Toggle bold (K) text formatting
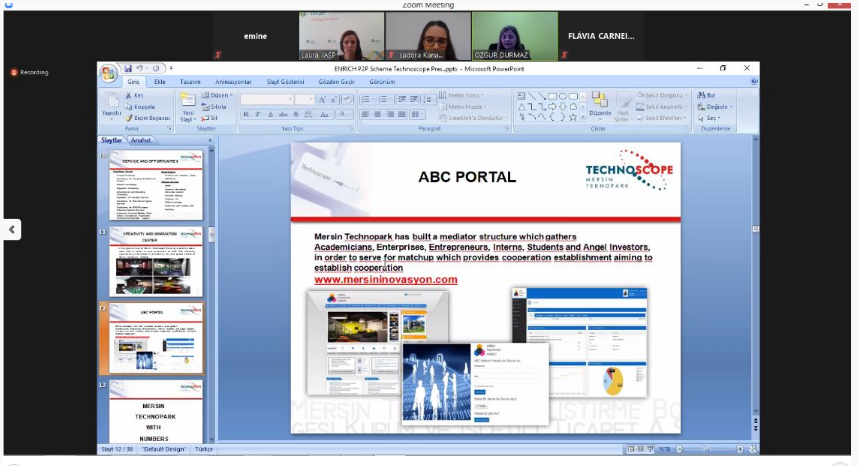This screenshot has width=858, height=466. [x=245, y=115]
